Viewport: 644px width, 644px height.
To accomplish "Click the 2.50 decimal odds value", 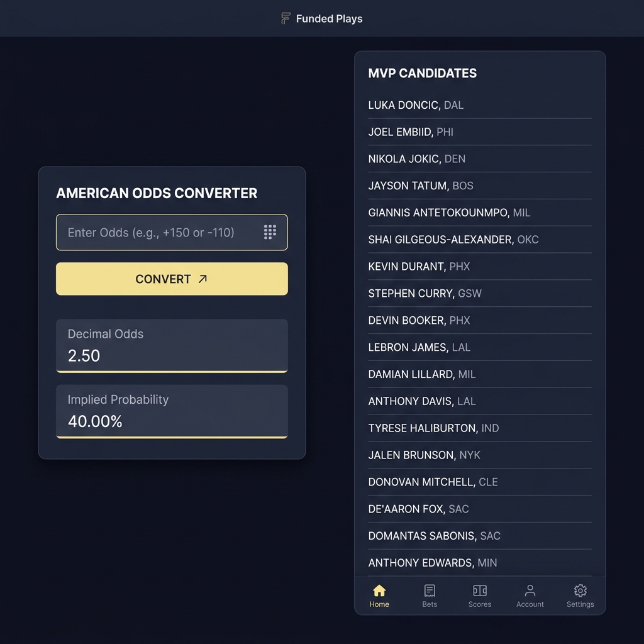I will pyautogui.click(x=84, y=356).
